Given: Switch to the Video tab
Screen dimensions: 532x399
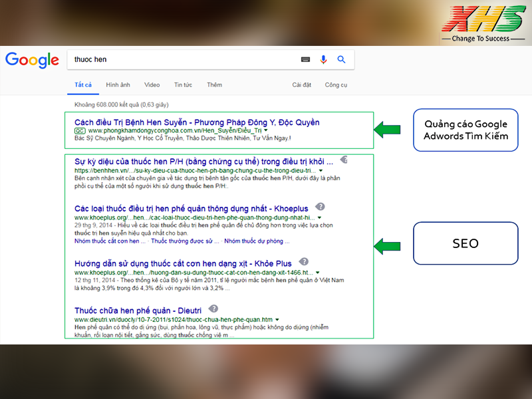Looking at the screenshot, I should (152, 84).
